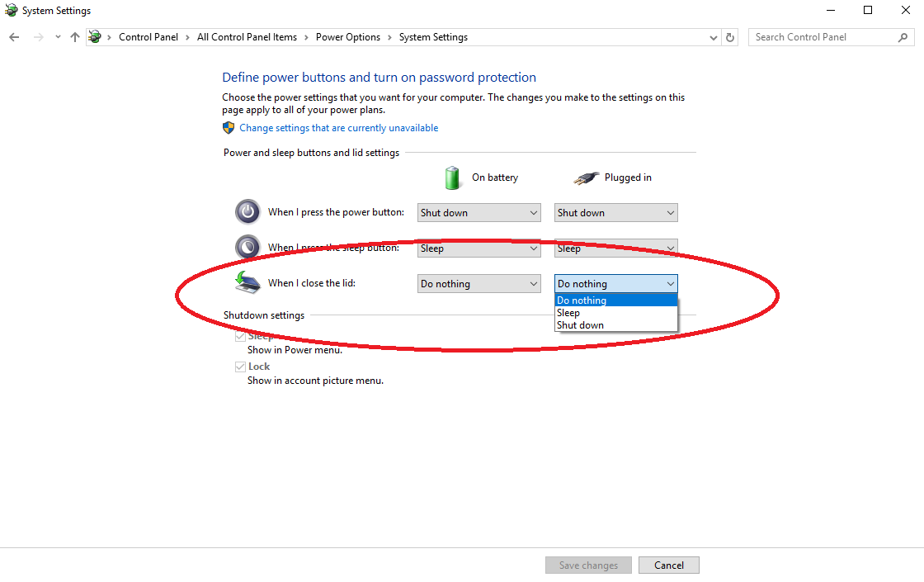
Task: Navigate to Power Options breadcrumb
Action: (348, 37)
